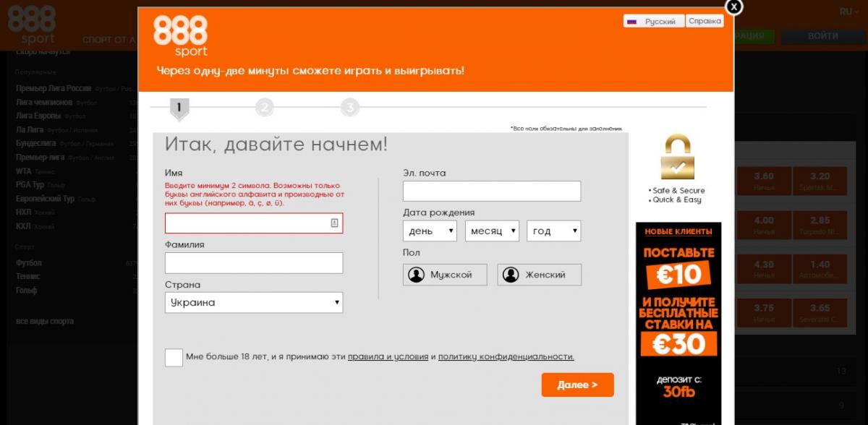Pick the 1.40 odds button
The width and height of the screenshot is (868, 425).
tap(820, 270)
